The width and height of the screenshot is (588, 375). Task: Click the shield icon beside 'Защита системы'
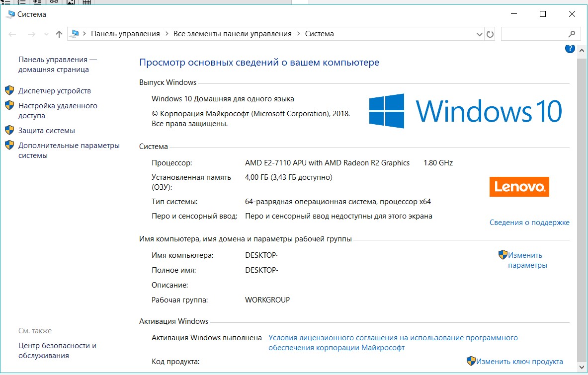tap(9, 130)
